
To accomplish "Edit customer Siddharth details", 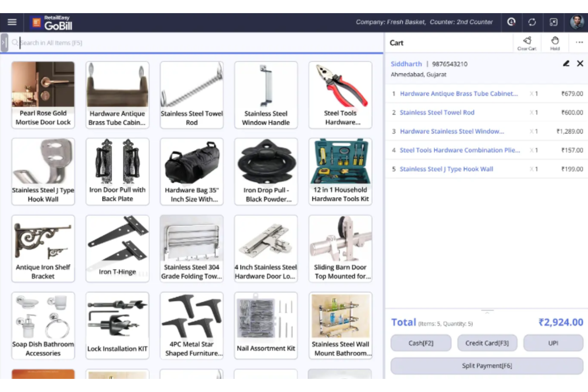I will click(x=566, y=64).
